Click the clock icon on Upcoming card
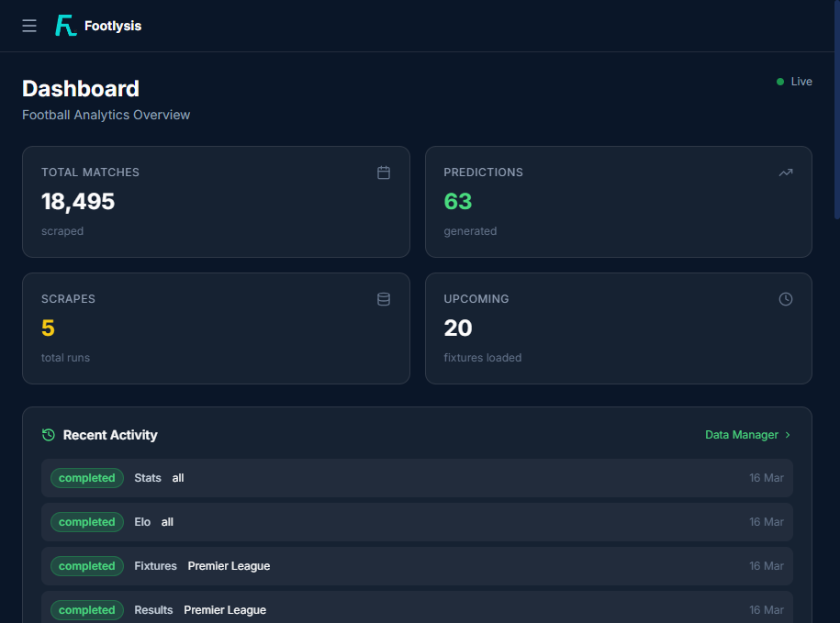The width and height of the screenshot is (840, 623). click(x=785, y=299)
